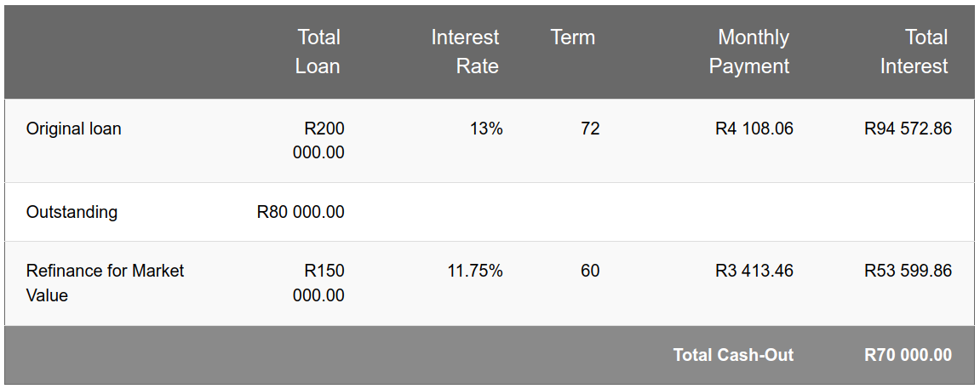Select the 72 term cell
980x389 pixels.
[590, 129]
